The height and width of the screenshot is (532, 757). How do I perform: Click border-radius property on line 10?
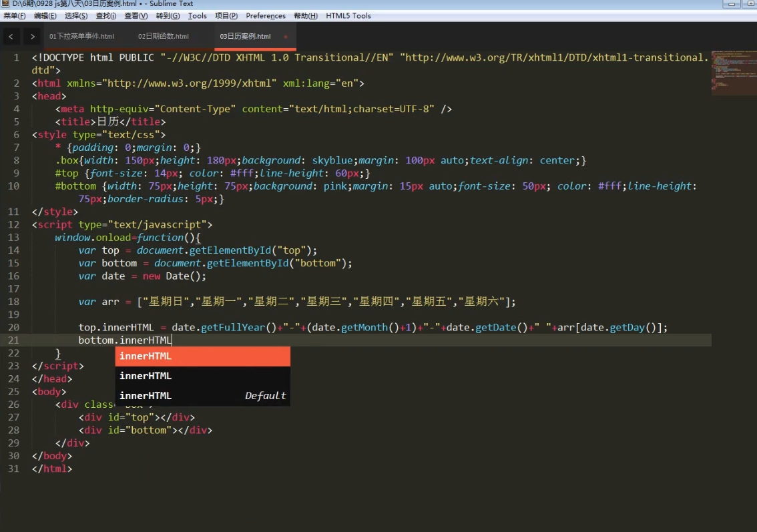tap(146, 199)
